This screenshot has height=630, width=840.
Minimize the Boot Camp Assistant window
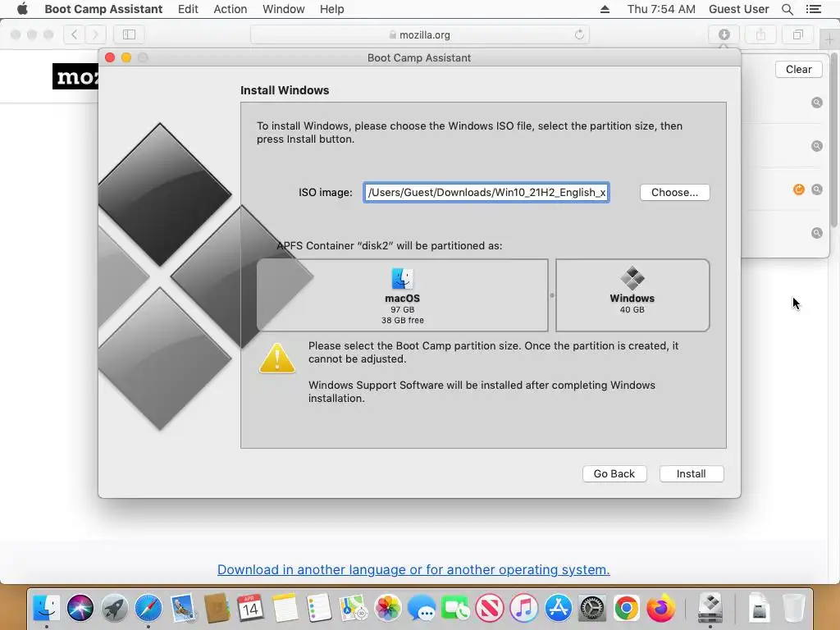coord(126,57)
